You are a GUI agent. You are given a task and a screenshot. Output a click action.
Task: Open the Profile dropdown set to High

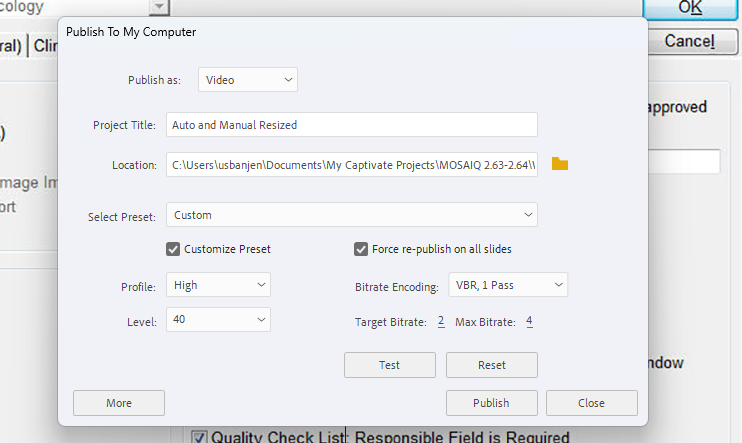tap(219, 285)
